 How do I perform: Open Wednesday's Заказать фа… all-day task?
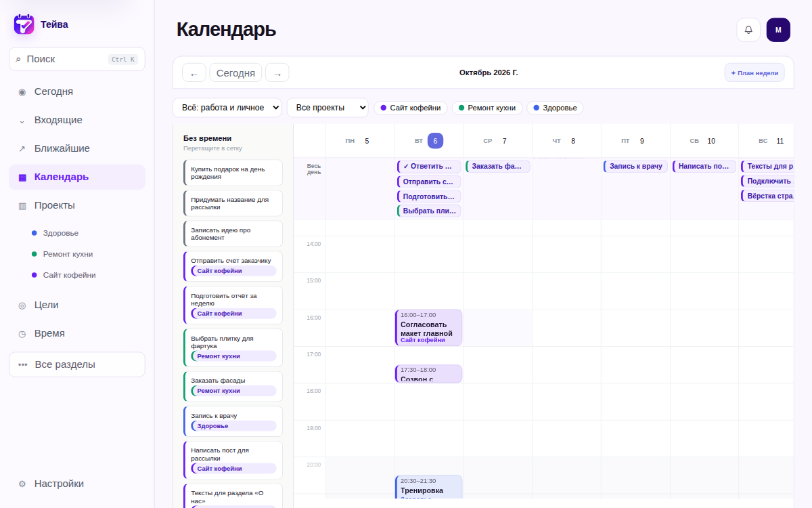(498, 167)
